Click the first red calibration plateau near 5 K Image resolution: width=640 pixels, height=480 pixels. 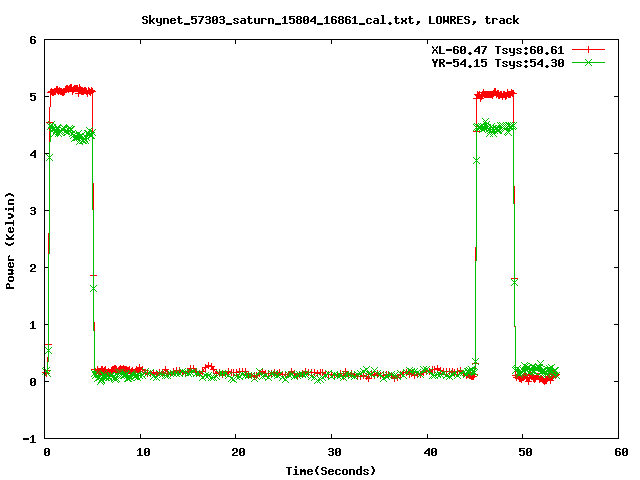tap(71, 90)
